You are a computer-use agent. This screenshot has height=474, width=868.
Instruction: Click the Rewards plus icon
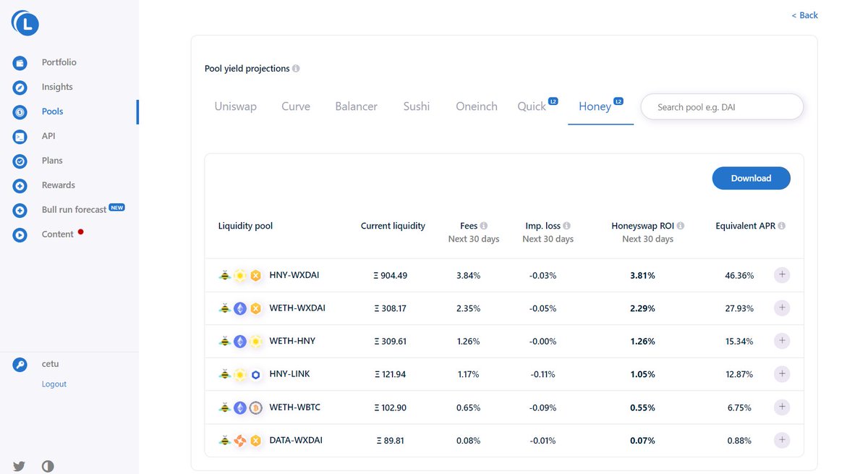[x=20, y=186]
